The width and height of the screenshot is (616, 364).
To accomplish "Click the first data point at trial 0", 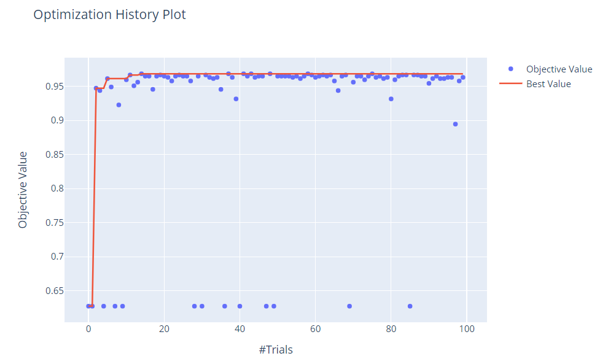I will click(x=88, y=306).
